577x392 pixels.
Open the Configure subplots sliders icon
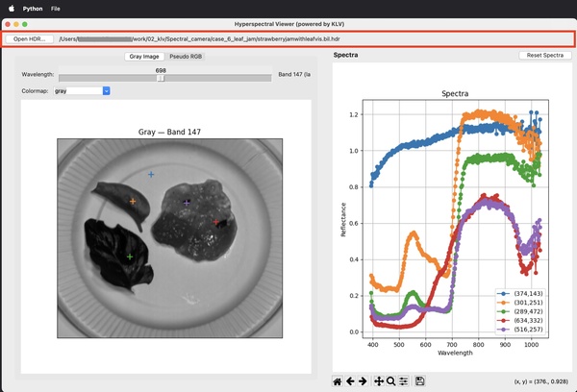404,381
